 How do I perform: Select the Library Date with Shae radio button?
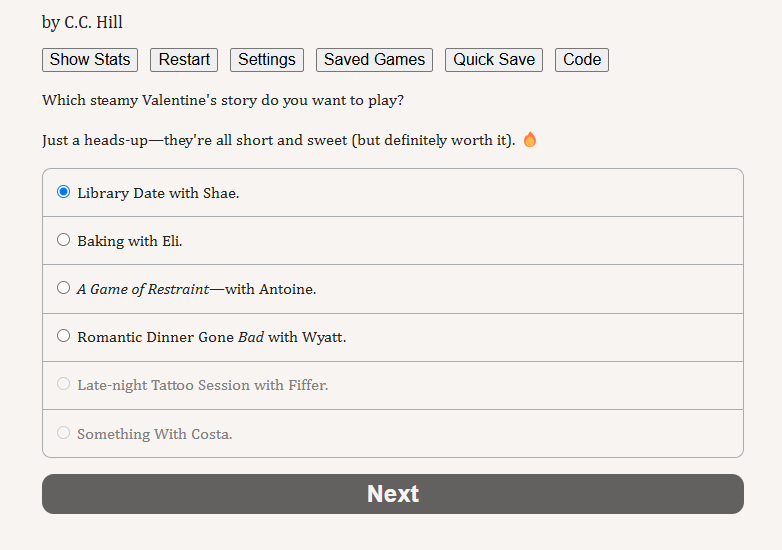63,192
